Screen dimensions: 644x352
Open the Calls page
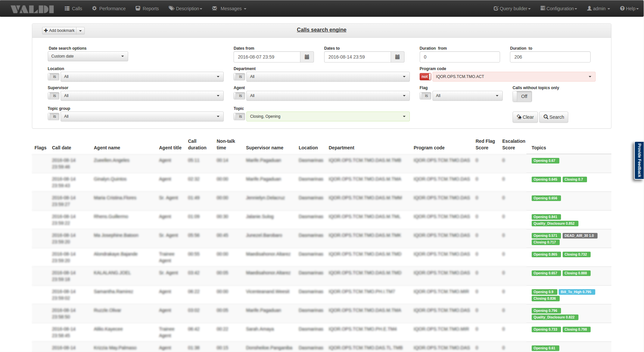(x=73, y=9)
